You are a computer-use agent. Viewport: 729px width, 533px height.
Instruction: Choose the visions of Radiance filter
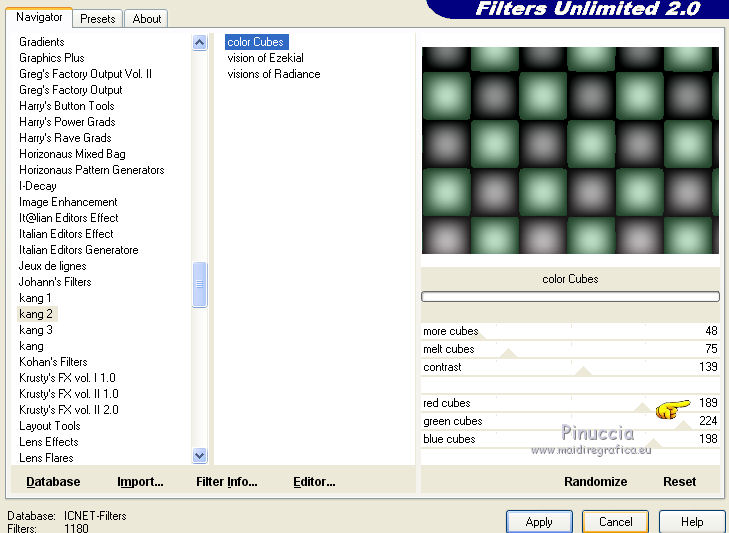[274, 74]
